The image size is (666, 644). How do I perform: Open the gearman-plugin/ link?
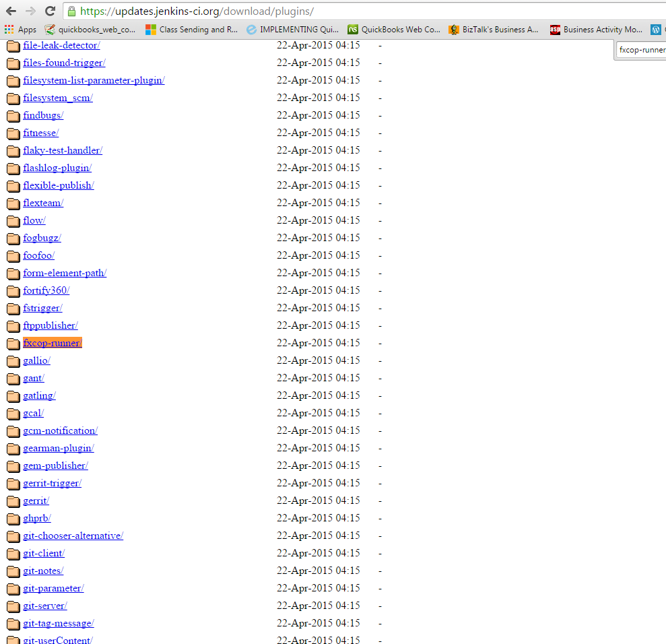(x=59, y=448)
